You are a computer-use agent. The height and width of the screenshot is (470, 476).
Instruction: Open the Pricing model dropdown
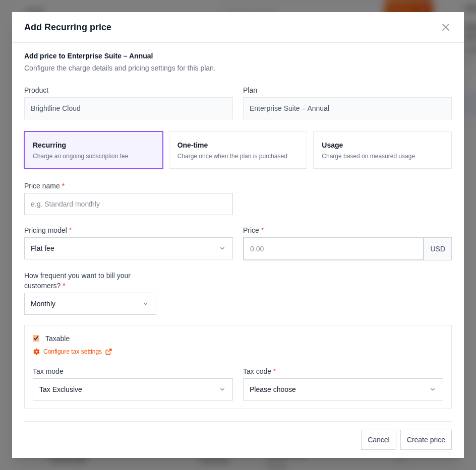[129, 248]
